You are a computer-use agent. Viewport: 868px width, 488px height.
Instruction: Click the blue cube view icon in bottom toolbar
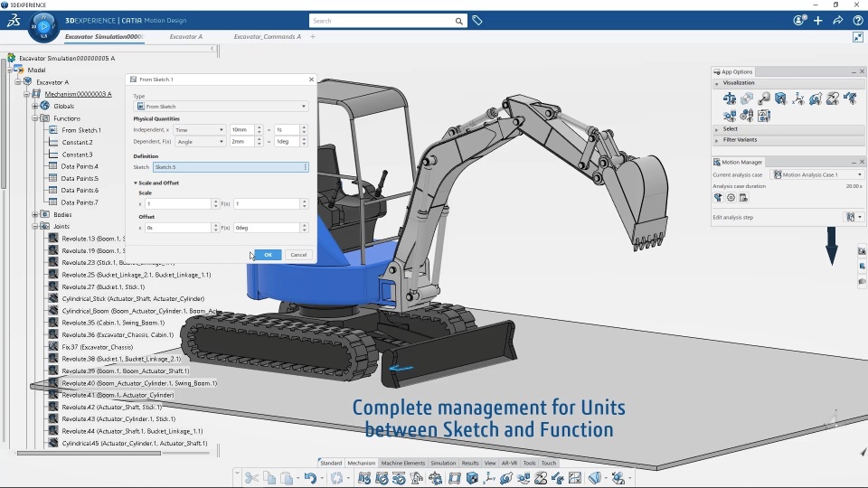[x=472, y=478]
